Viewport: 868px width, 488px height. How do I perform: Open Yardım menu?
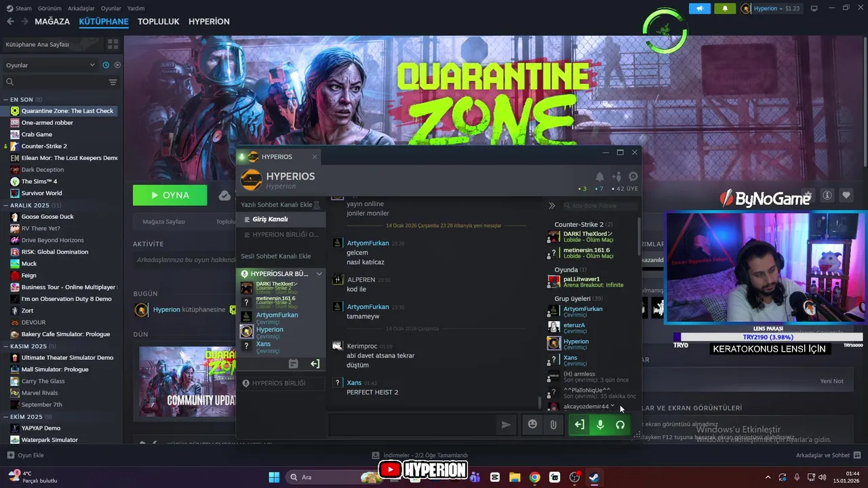[x=136, y=8]
